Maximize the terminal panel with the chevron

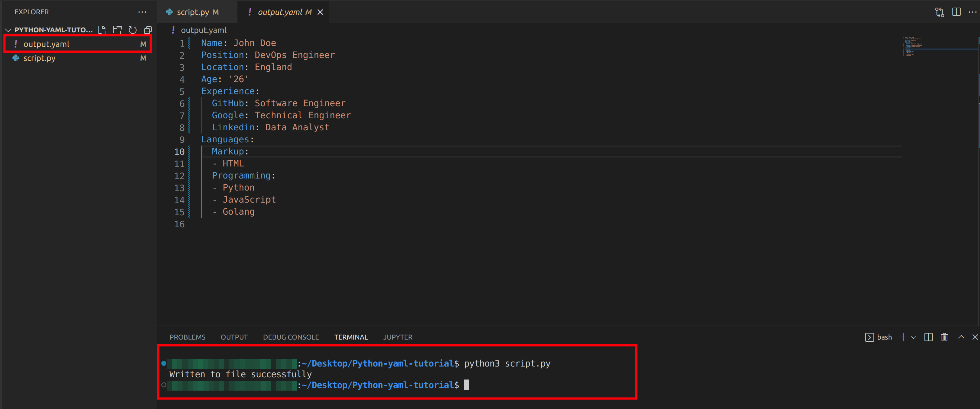coord(960,337)
